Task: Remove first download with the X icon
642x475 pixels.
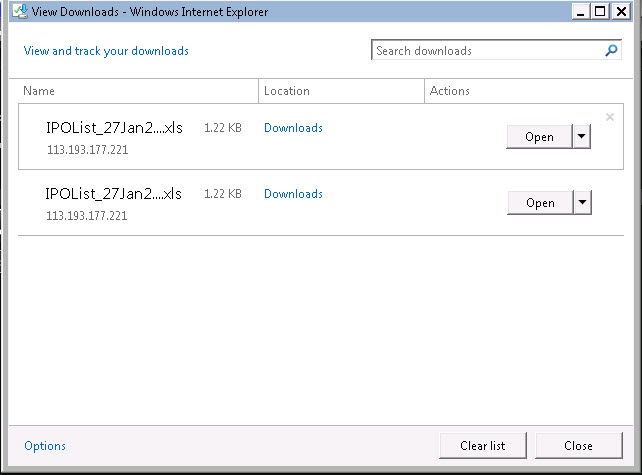Action: tap(610, 117)
